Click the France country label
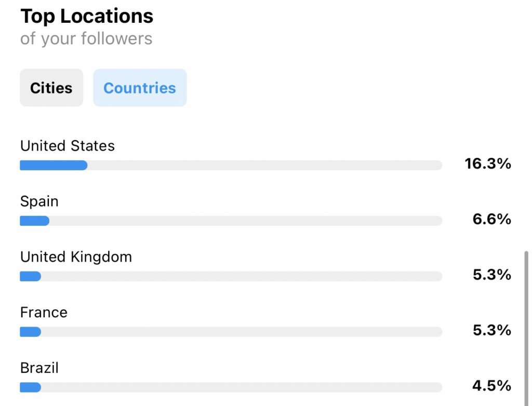Screen dimensions: 532x406 tap(44, 312)
